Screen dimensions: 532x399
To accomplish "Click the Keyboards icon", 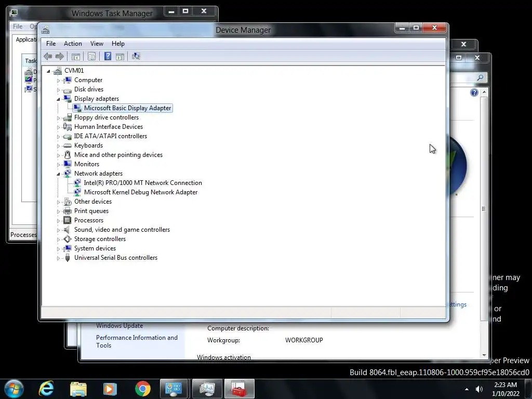I will (68, 145).
